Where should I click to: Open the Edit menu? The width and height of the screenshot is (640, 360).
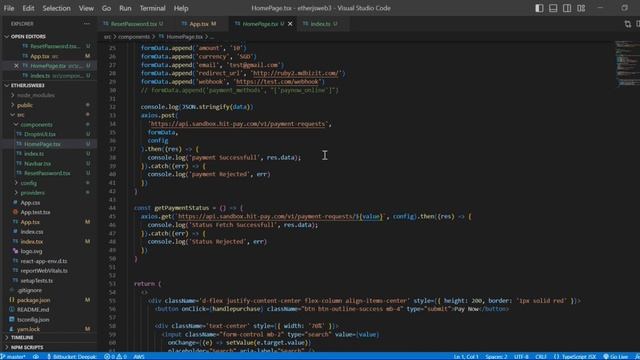[x=29, y=8]
